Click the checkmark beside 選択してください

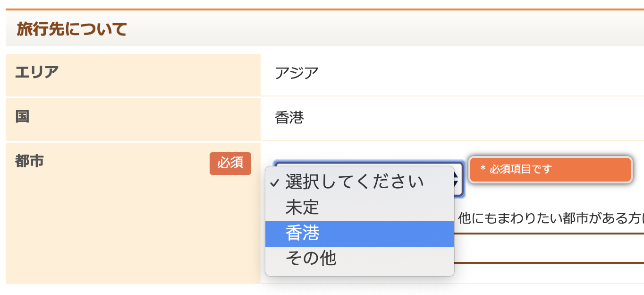pyautogui.click(x=275, y=182)
